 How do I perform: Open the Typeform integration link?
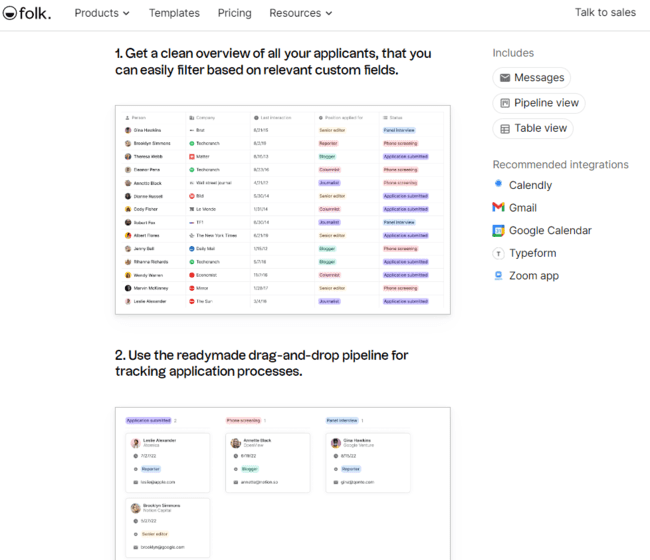coord(533,253)
